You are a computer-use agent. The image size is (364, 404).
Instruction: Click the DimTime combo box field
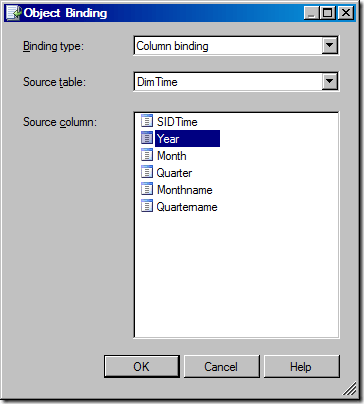click(x=236, y=82)
